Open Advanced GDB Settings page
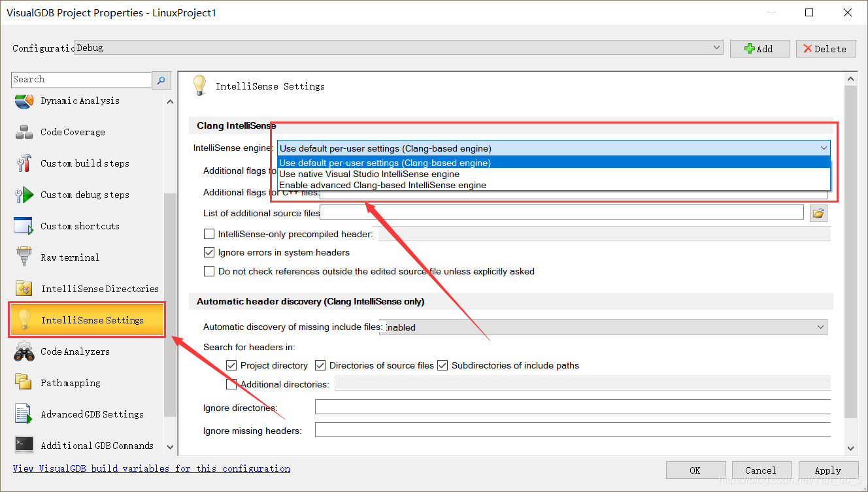 (x=92, y=414)
